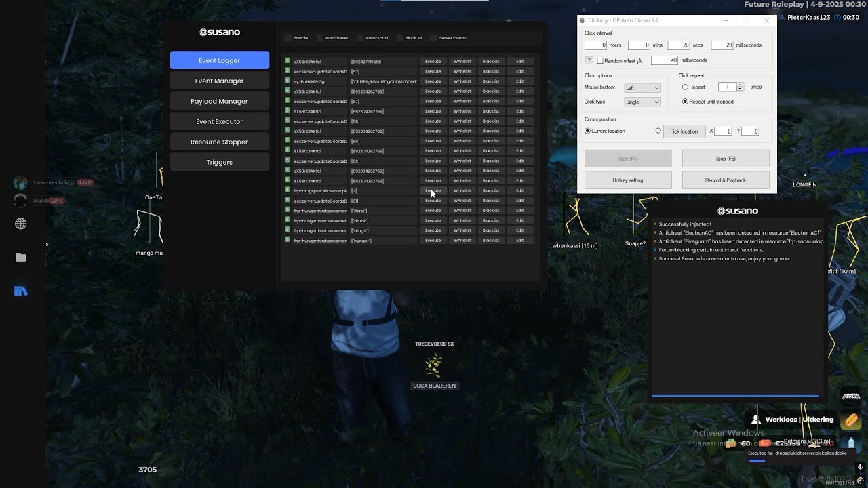The height and width of the screenshot is (488, 868).
Task: Toggle the Server Events checkbox
Action: click(x=433, y=38)
